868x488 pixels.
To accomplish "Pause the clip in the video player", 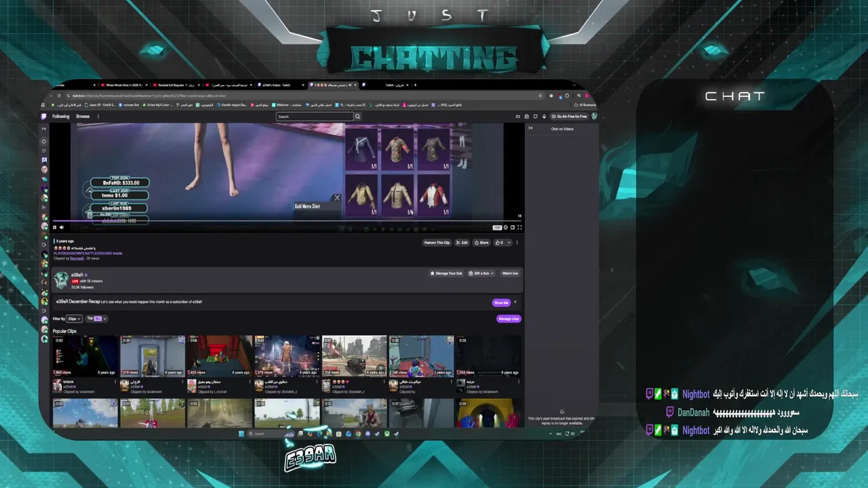I will 55,227.
